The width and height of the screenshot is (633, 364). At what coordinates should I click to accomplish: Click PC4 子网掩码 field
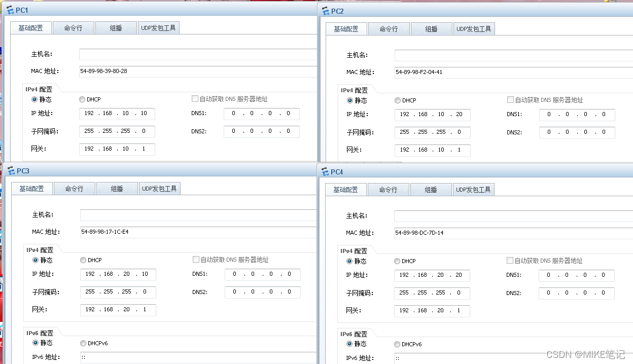(432, 293)
